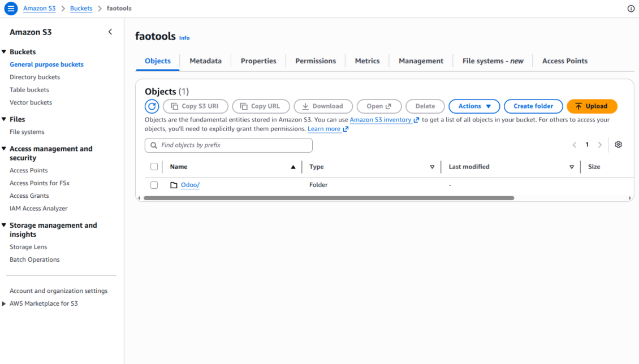Open table preferences gear icon
The height and width of the screenshot is (364, 639).
click(618, 145)
